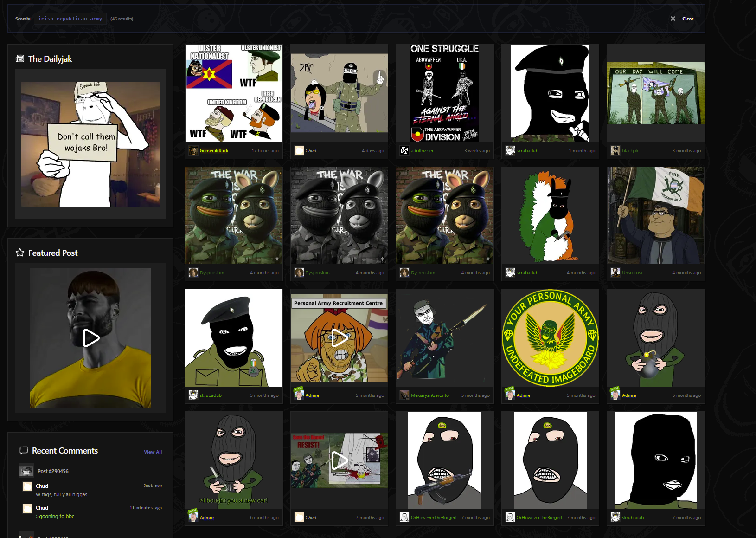Open the Your Personal Army emblem thumbnail
The height and width of the screenshot is (538, 756).
[550, 338]
